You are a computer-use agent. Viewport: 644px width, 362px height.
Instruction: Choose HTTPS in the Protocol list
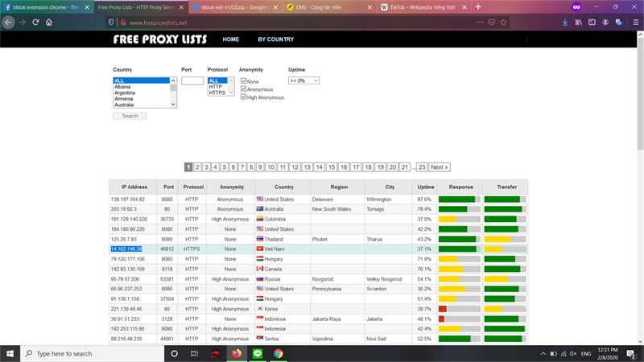point(217,93)
